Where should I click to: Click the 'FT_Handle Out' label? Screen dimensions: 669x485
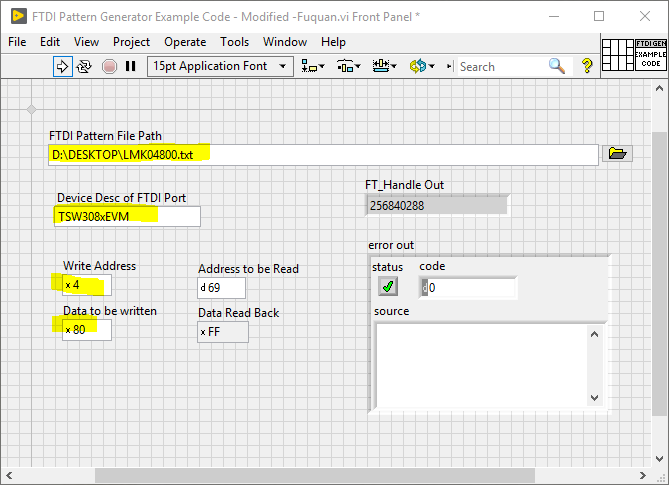click(404, 185)
